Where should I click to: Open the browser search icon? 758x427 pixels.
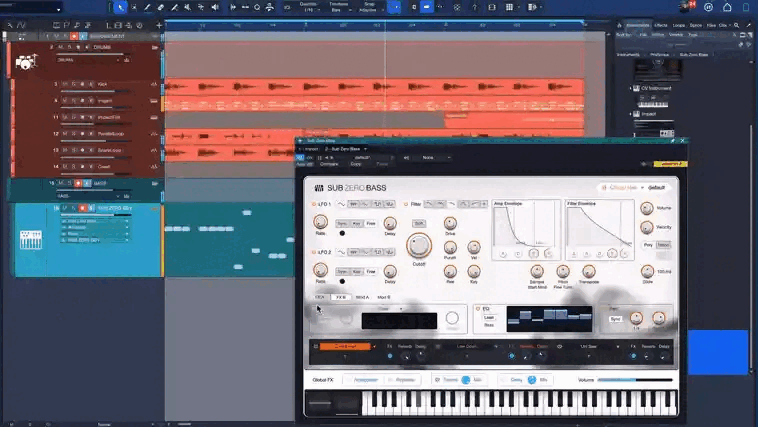(x=736, y=25)
